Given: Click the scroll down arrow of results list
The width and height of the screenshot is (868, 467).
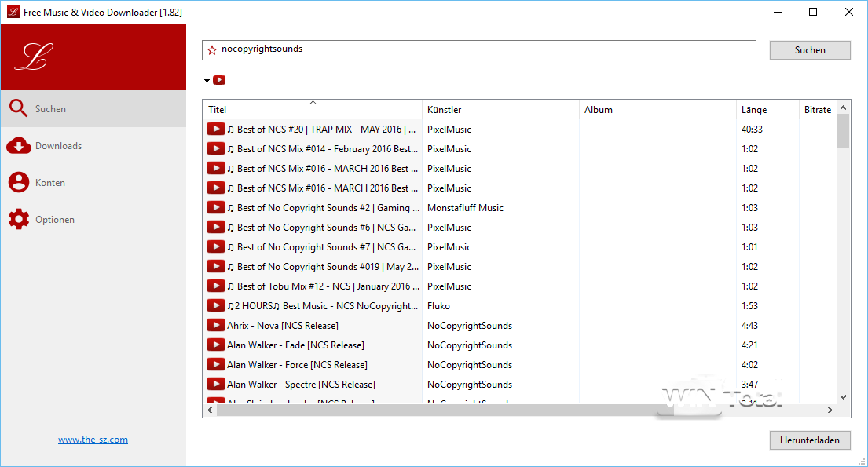Looking at the screenshot, I should click(843, 396).
